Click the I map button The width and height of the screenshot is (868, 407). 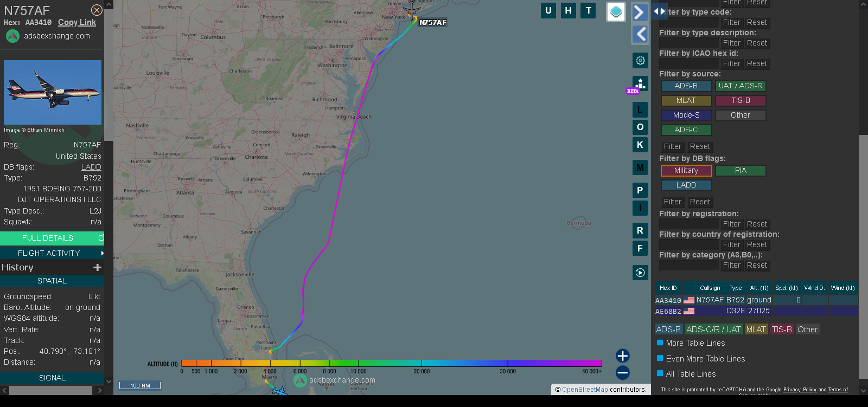[640, 208]
